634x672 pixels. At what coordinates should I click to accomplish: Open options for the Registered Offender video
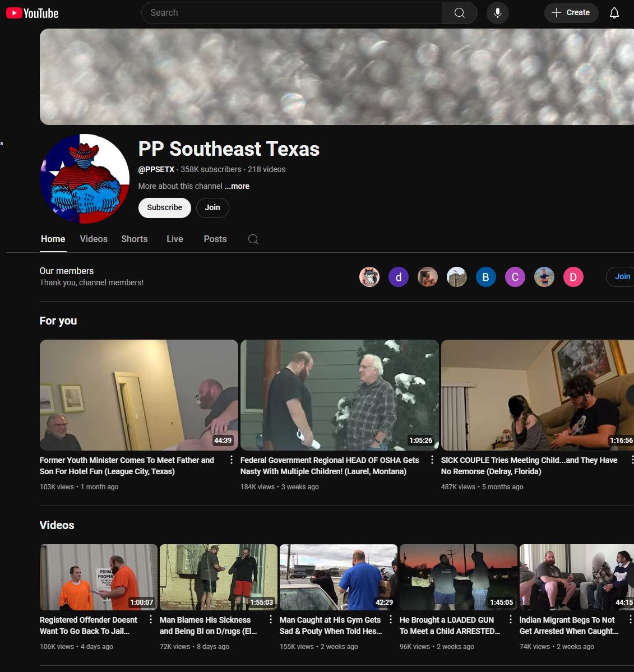tap(150, 620)
